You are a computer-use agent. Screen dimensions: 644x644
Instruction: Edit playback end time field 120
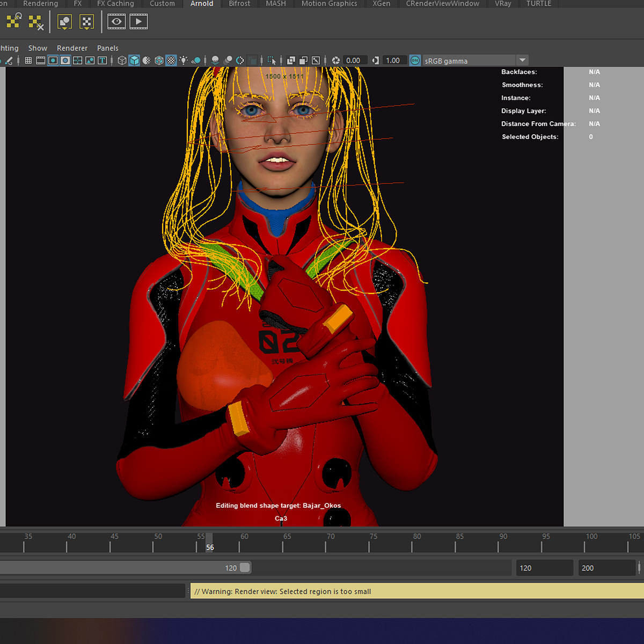tap(544, 568)
